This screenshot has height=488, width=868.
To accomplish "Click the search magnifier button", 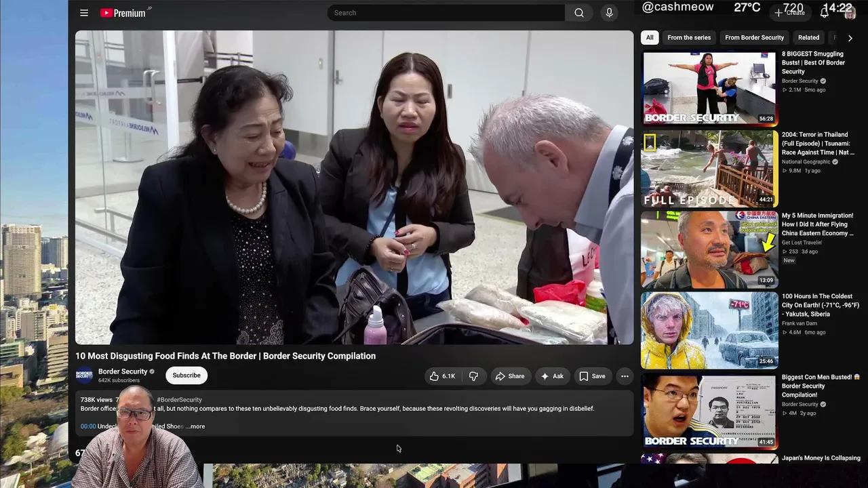I will 578,13.
